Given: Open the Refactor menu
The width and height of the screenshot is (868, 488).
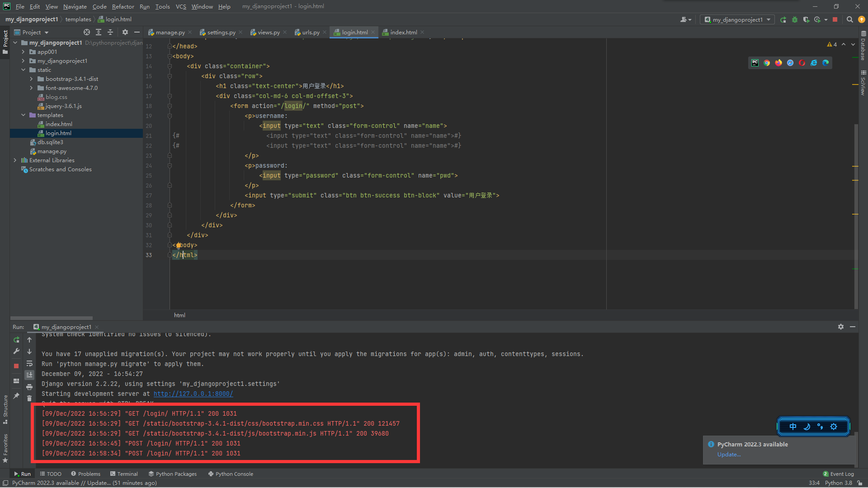Looking at the screenshot, I should click(123, 6).
